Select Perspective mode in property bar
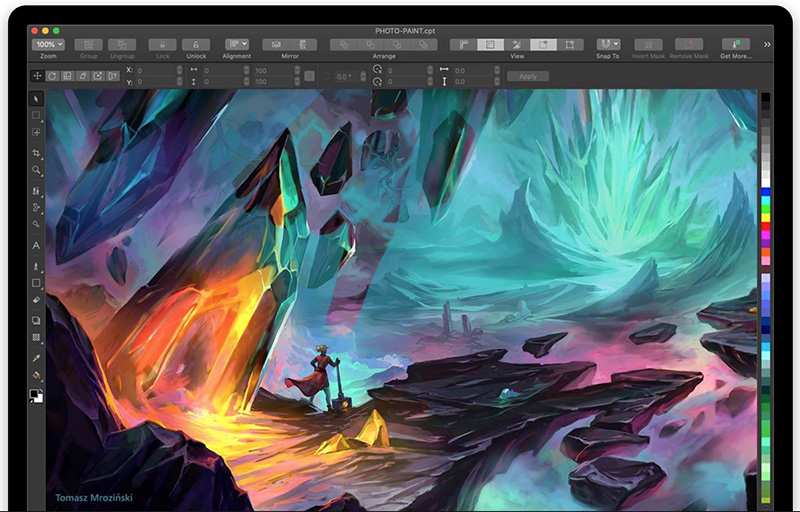The height and width of the screenshot is (512, 800). point(113,76)
